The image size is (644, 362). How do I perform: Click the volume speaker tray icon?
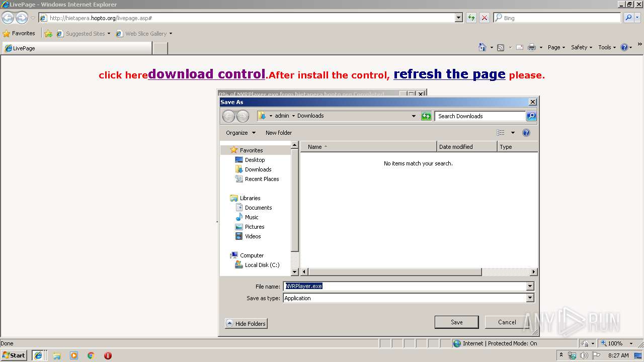pyautogui.click(x=584, y=355)
